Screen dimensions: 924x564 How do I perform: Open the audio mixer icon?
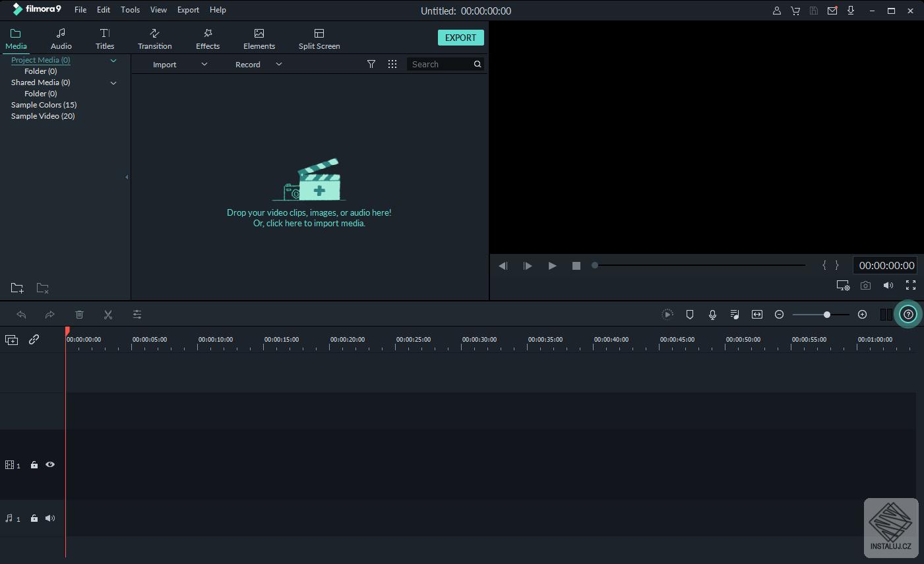734,315
